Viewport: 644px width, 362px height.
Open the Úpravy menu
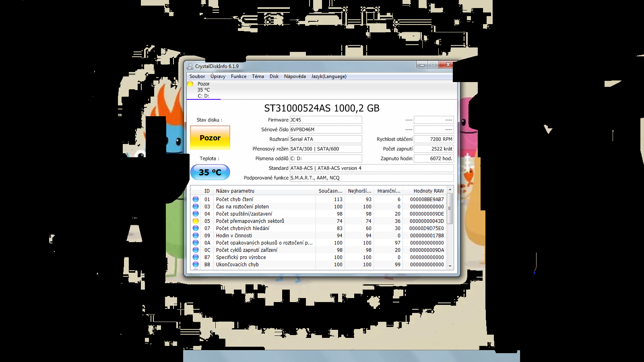coord(218,76)
